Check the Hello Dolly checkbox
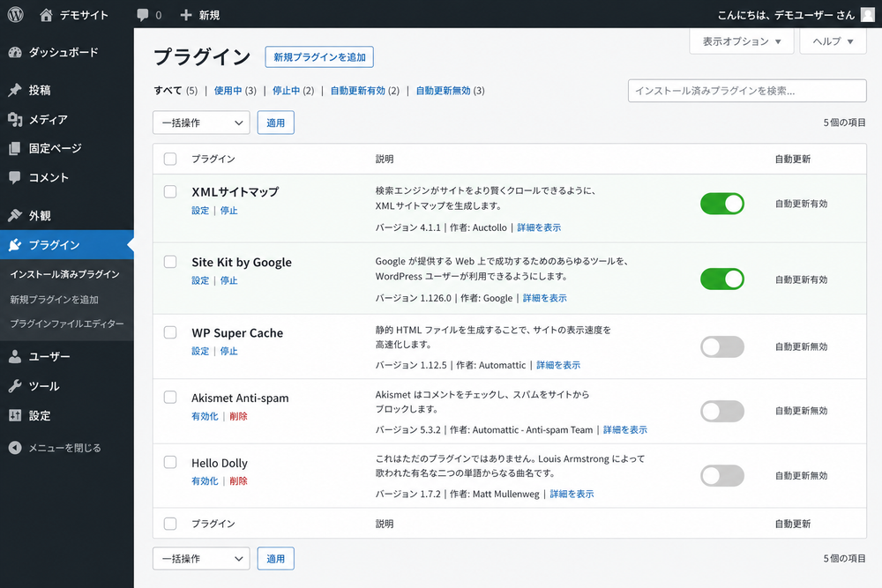Screen dimensions: 882x588 [x=170, y=462]
